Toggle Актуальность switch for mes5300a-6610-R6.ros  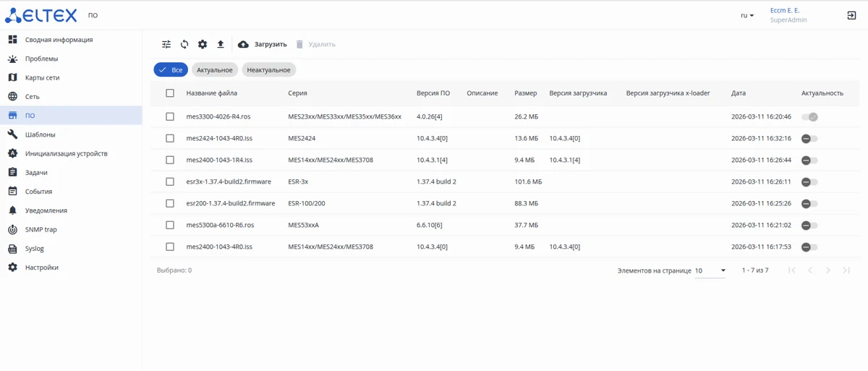click(x=809, y=226)
